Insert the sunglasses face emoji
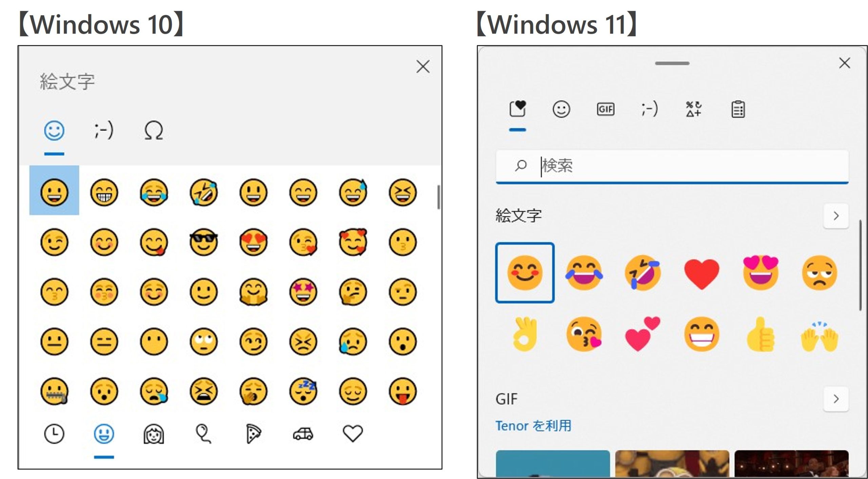868x479 pixels. tap(203, 242)
